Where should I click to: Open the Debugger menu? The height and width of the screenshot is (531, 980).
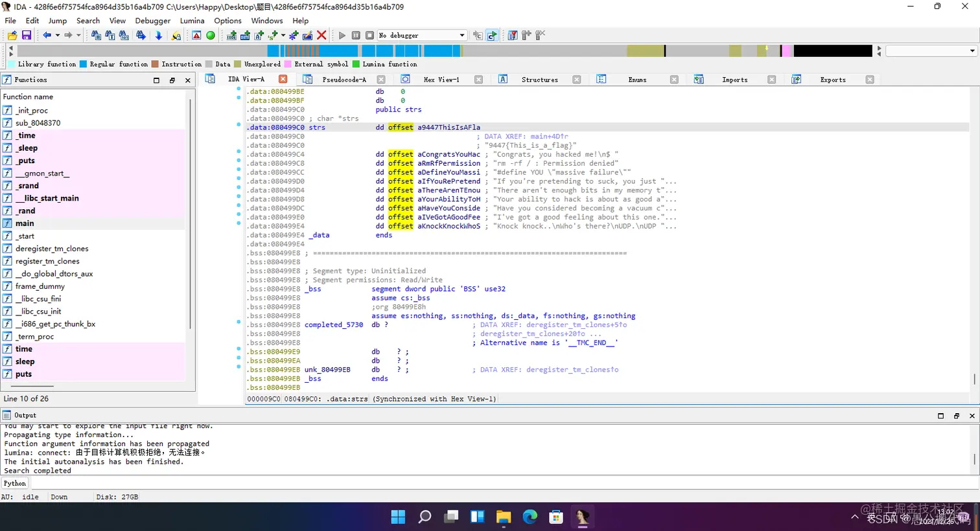point(152,21)
